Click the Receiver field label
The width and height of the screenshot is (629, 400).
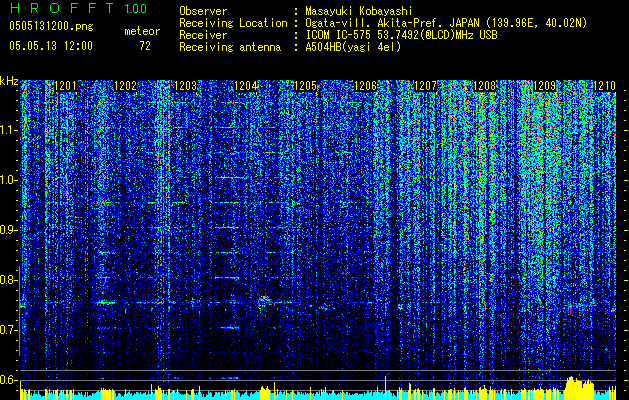pos(203,35)
